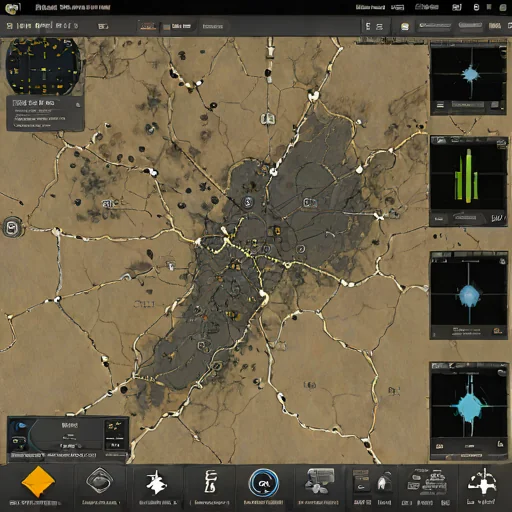Click the app logo in the top-left corner
Viewport: 512px width, 512px height.
click(13, 8)
